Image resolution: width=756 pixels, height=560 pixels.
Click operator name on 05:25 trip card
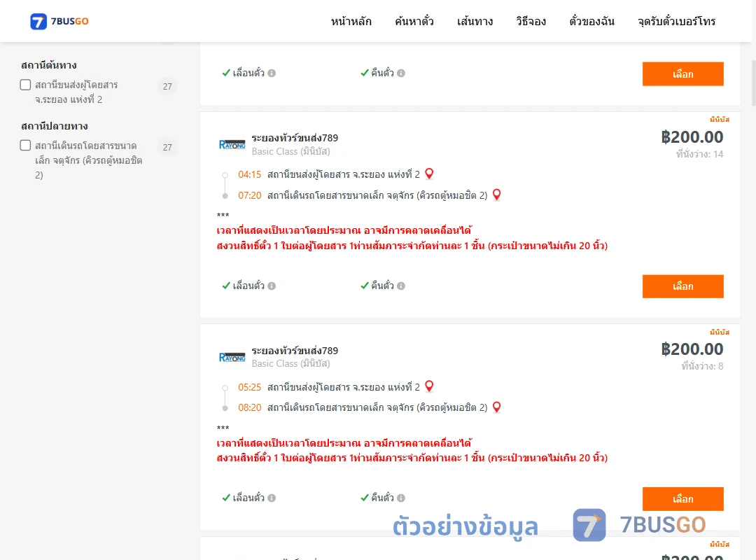(x=295, y=351)
